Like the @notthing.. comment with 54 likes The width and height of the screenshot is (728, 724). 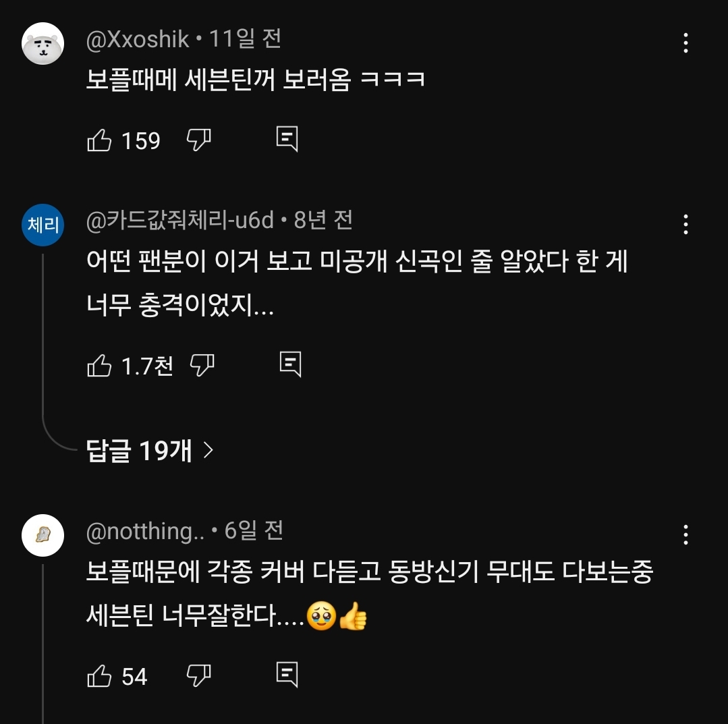pos(99,676)
